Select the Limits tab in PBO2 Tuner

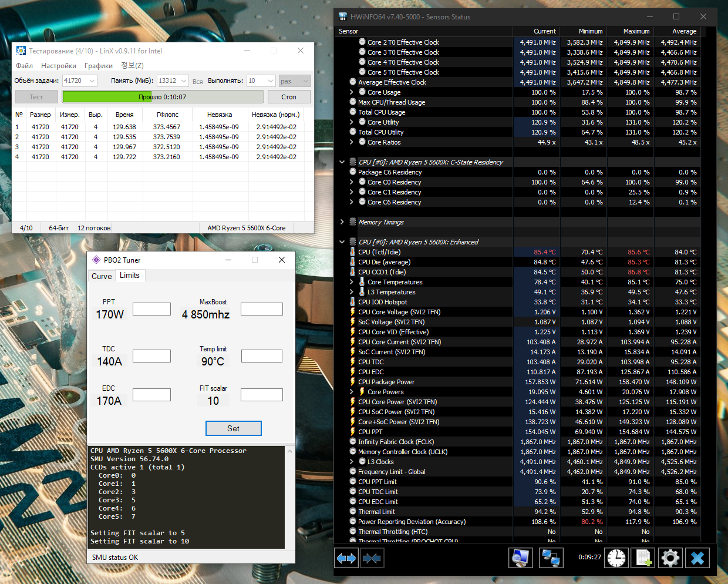[x=130, y=275]
